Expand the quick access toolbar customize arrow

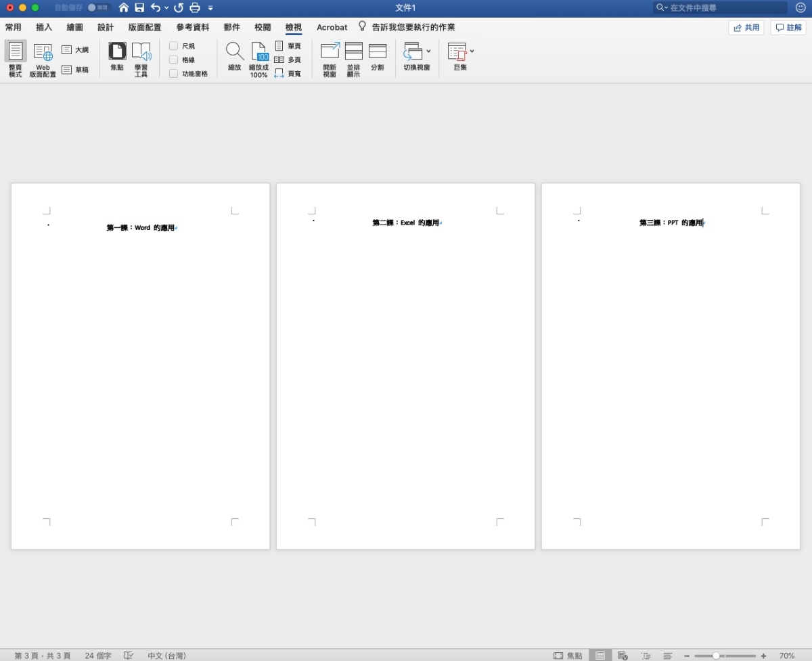210,8
